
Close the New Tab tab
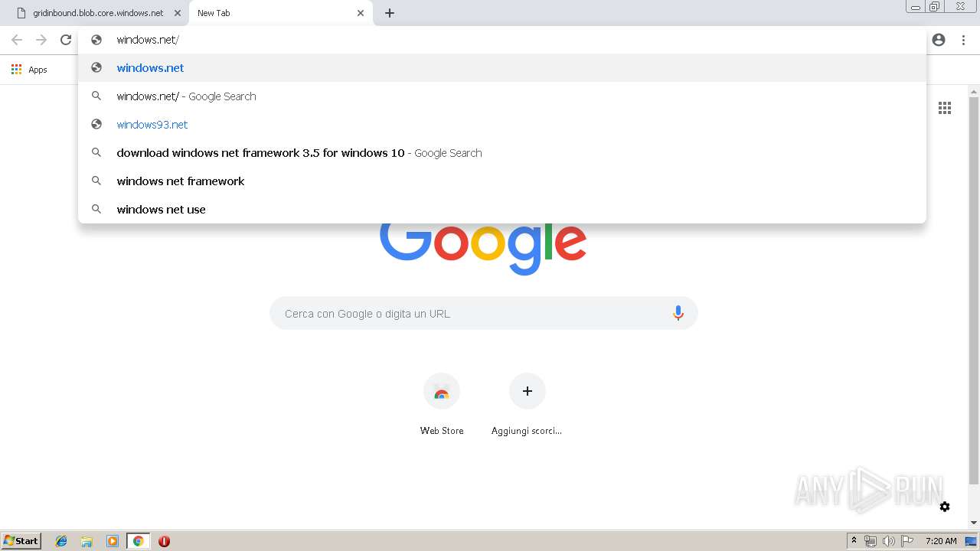[x=361, y=13]
